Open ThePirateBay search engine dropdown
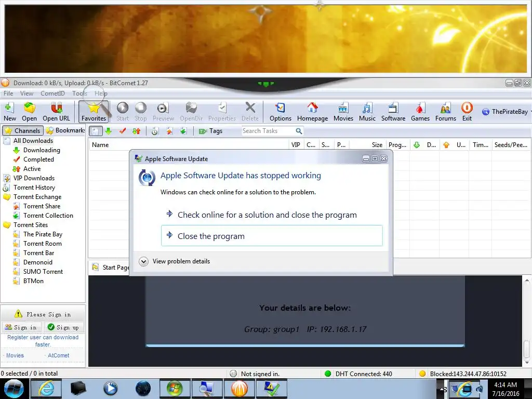Image resolution: width=532 pixels, height=399 pixels. [x=507, y=112]
